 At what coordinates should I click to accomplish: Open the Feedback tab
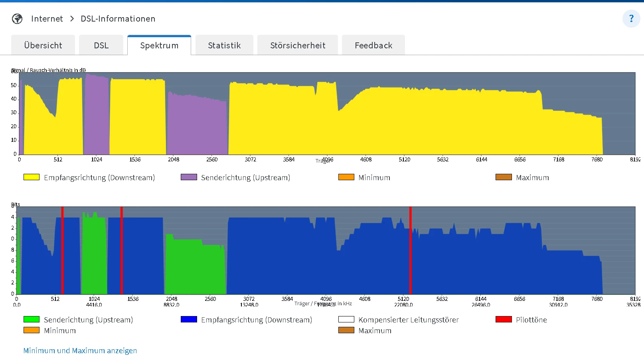(x=373, y=46)
